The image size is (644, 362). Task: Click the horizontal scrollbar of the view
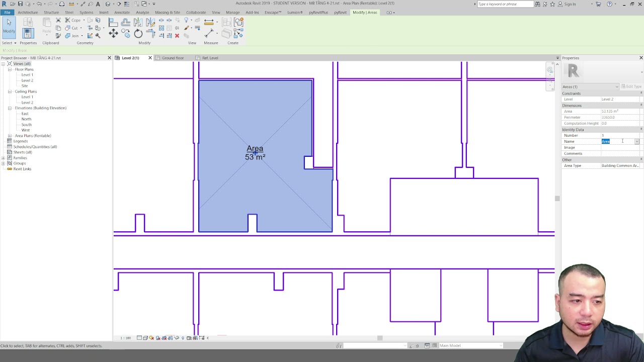[380, 338]
